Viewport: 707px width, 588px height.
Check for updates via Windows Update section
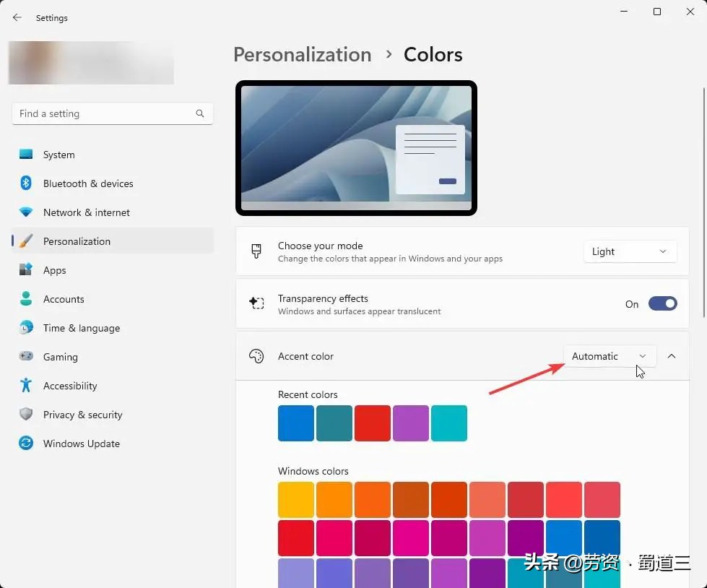(x=81, y=444)
